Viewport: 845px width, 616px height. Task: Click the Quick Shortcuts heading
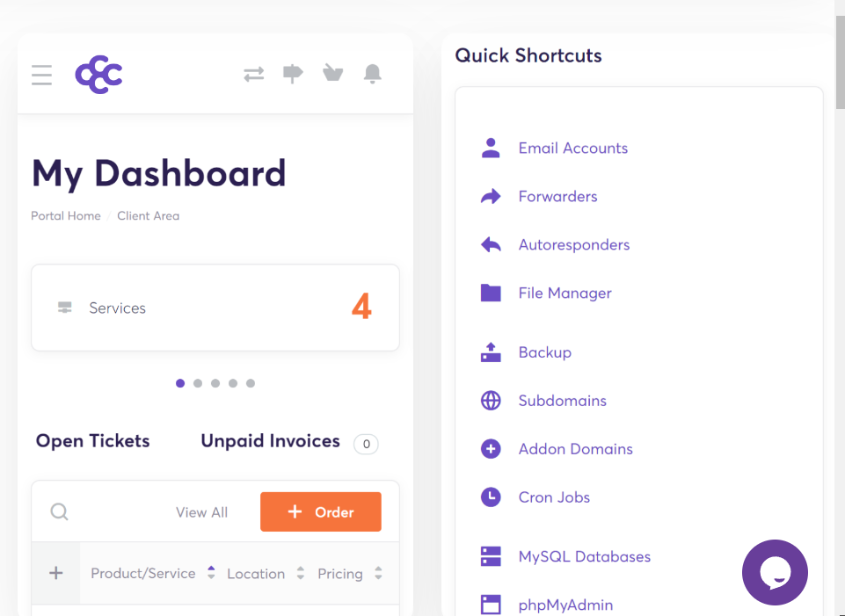528,55
